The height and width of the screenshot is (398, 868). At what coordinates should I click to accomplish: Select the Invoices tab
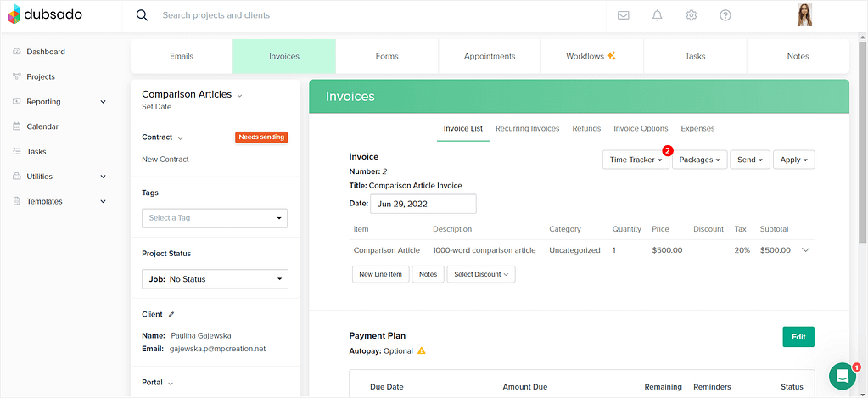(284, 56)
